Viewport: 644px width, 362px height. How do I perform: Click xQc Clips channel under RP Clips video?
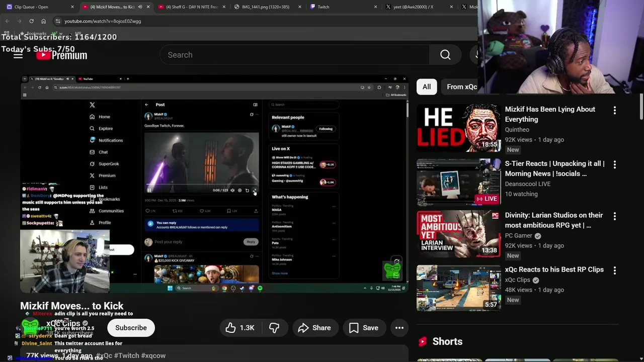(518, 280)
